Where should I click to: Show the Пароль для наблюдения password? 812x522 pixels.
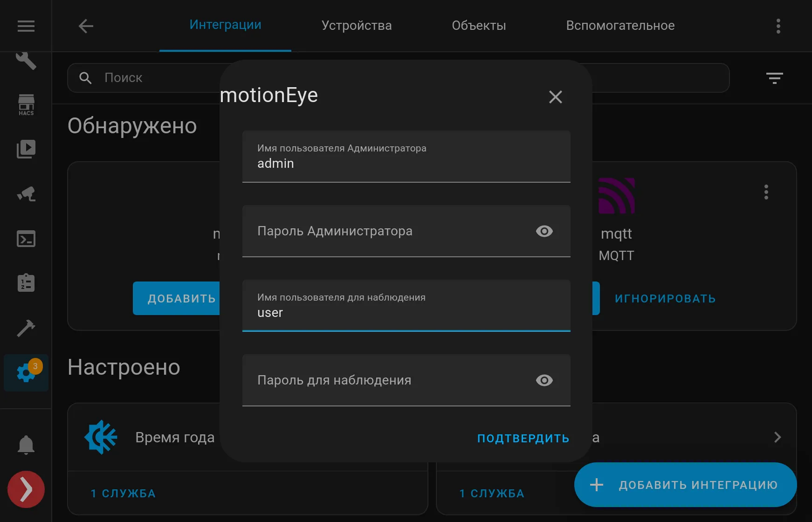544,380
